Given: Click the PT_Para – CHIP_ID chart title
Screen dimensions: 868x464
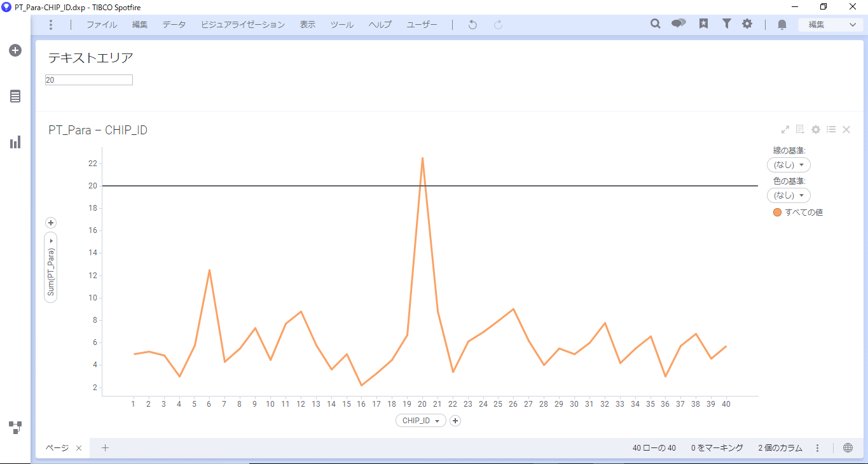Looking at the screenshot, I should click(98, 130).
